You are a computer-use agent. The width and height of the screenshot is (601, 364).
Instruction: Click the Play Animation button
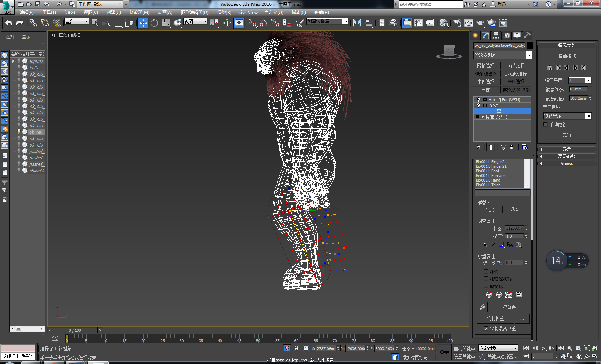543,348
